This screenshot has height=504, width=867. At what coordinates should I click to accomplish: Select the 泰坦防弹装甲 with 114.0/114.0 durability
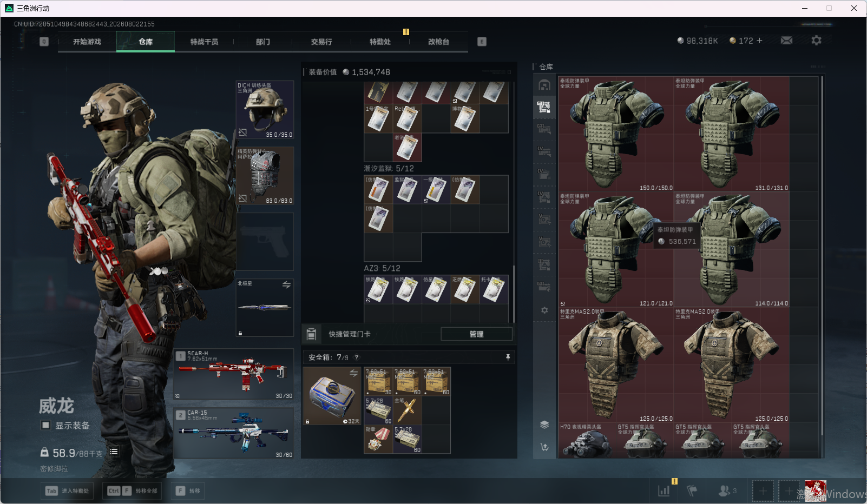point(732,250)
